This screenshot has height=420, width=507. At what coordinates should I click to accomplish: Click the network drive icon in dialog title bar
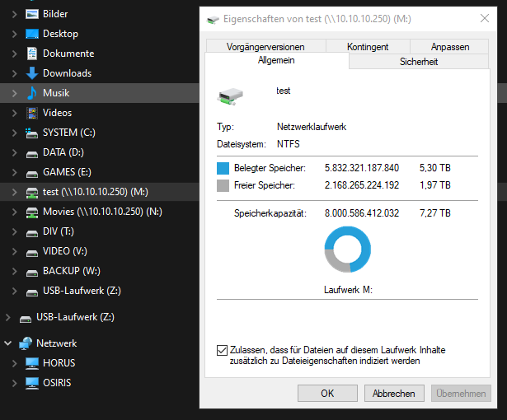(213, 20)
